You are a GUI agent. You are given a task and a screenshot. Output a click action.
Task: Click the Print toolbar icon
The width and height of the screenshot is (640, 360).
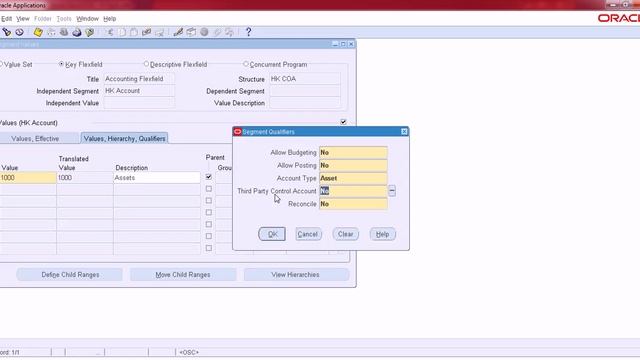[x=77, y=32]
